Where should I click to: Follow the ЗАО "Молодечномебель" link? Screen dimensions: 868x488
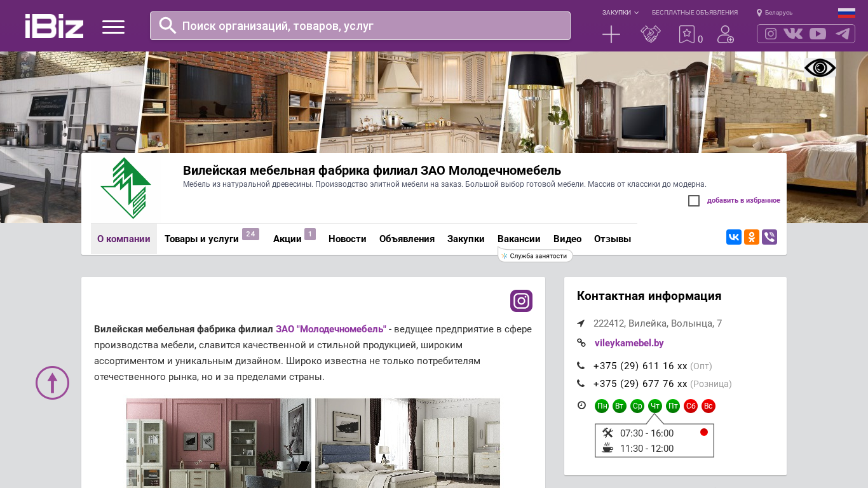[x=331, y=329]
